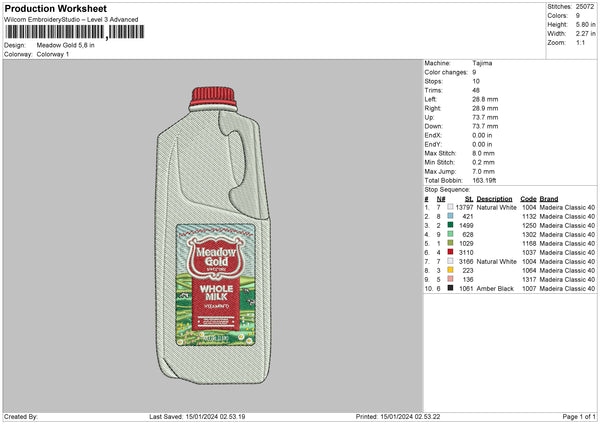The image size is (600, 424).
Task: Click 'Natural White' in stop 7
Action: pos(496,261)
